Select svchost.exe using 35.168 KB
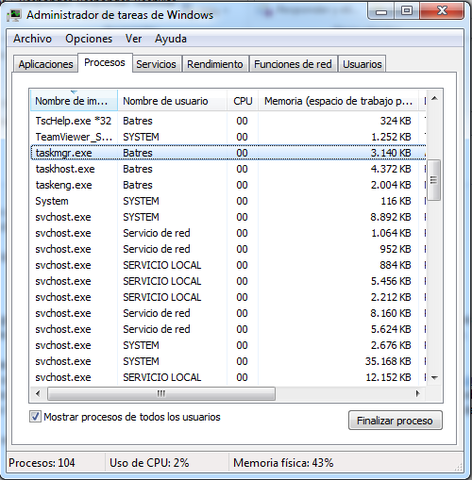Screen dimensions: 472x480 click(228, 361)
